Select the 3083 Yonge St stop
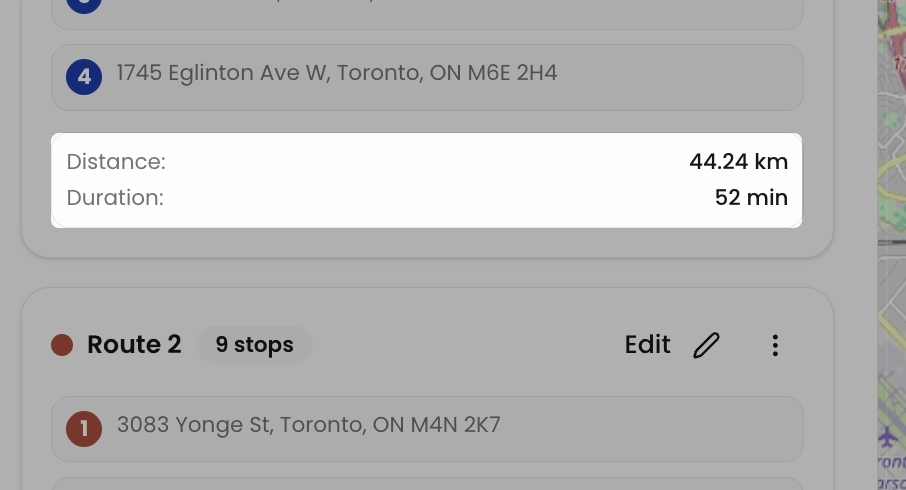906x490 pixels. click(x=308, y=426)
